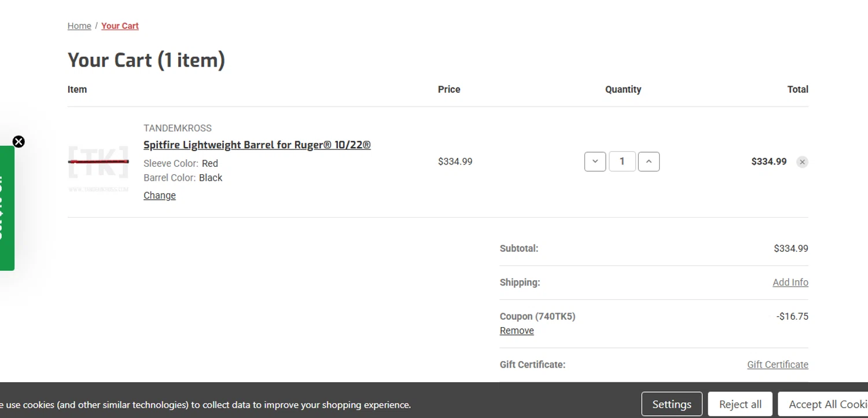
Task: Click Add Info for shipping
Action: click(790, 283)
